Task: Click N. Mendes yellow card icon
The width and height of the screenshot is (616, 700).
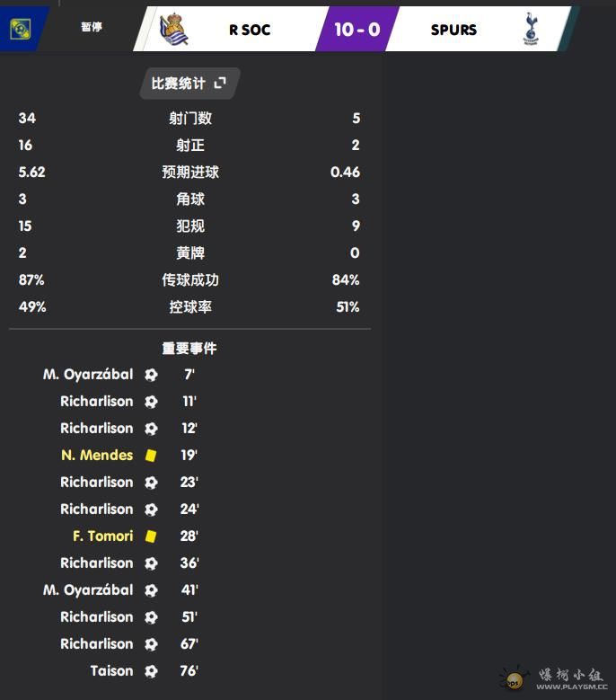Action: point(151,456)
